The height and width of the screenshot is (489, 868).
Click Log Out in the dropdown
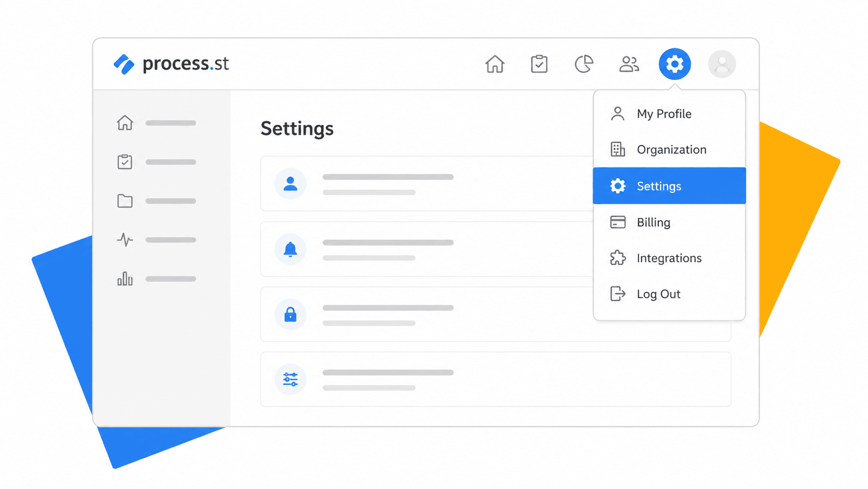(659, 294)
